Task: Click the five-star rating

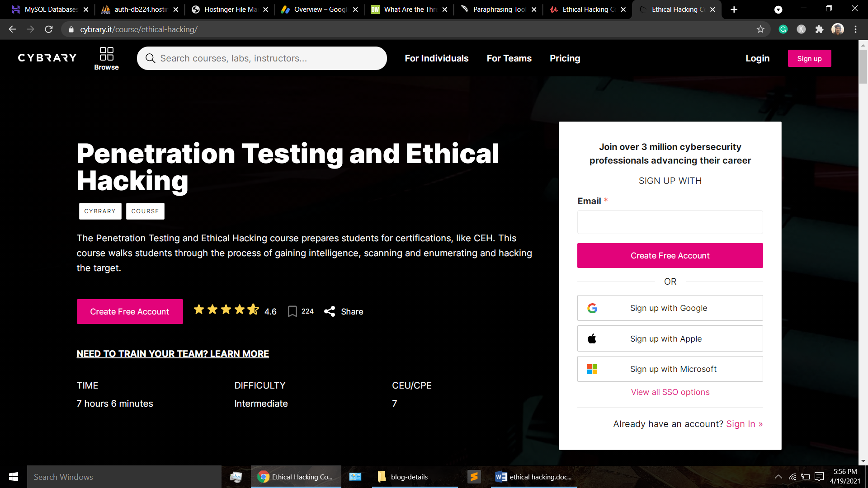Action: click(226, 310)
